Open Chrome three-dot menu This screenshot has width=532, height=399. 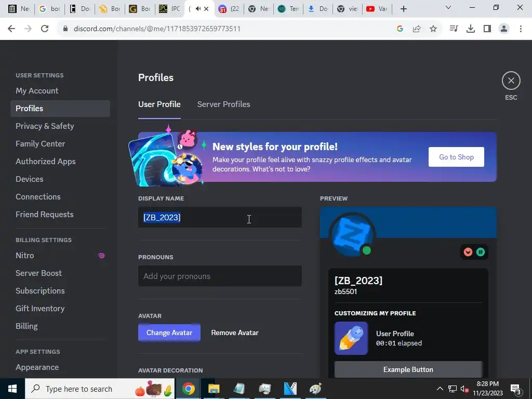(521, 29)
